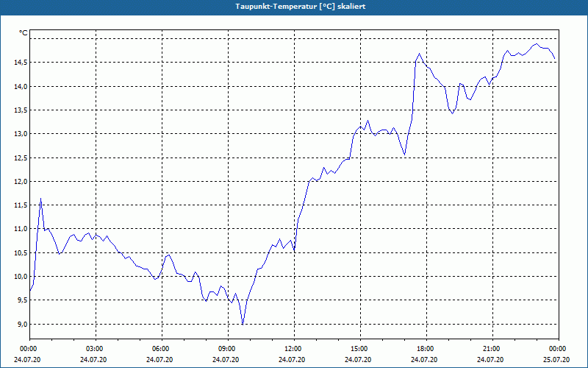Select the '03:00' time label

(x=93, y=349)
